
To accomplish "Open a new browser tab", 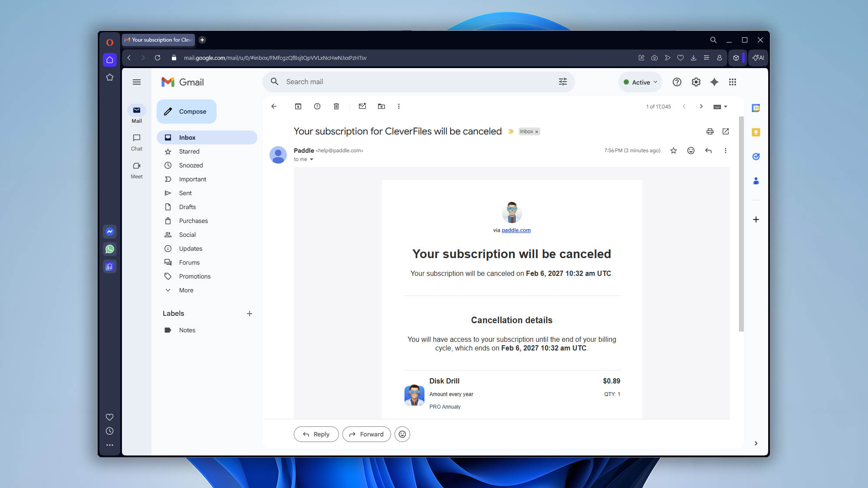I will tap(202, 40).
